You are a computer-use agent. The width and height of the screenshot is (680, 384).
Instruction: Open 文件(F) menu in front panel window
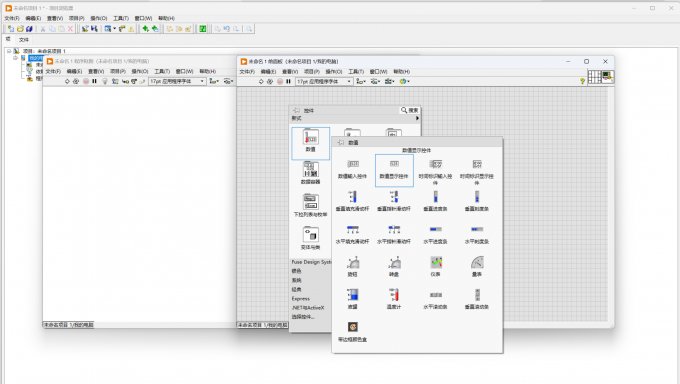pyautogui.click(x=247, y=72)
